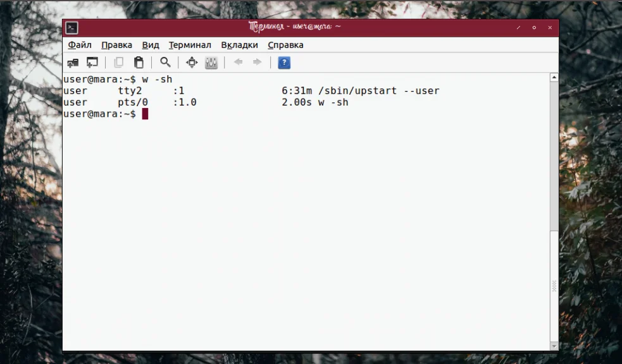Close the terminal window

(550, 28)
